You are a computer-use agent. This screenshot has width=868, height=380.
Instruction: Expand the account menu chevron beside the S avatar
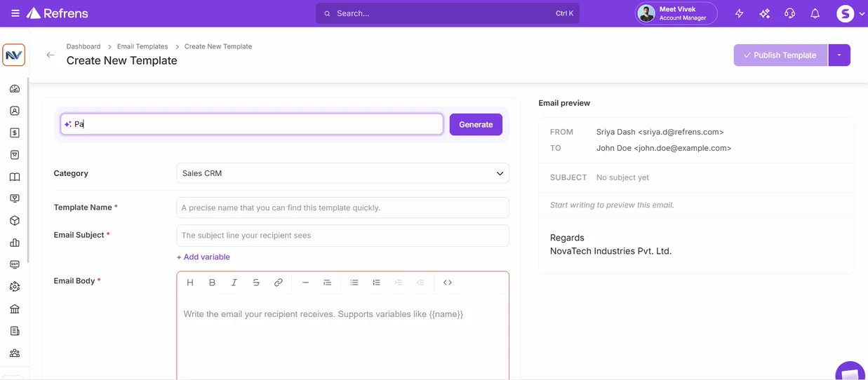click(x=862, y=14)
